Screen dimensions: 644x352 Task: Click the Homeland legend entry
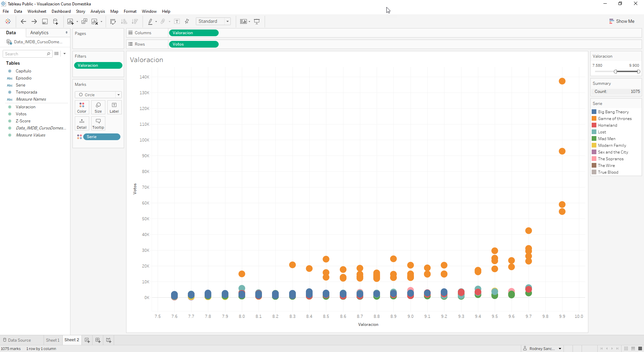tap(607, 125)
